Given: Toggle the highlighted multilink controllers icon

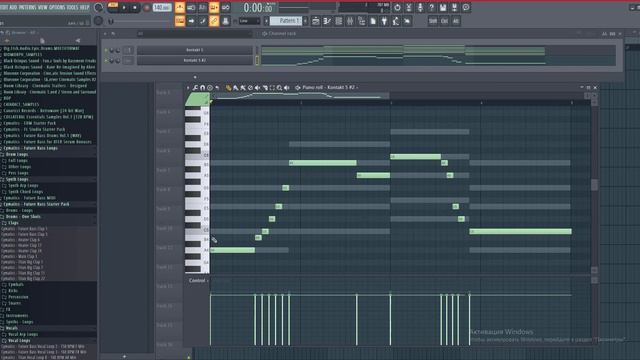Looking at the screenshot, I should pyautogui.click(x=214, y=21).
